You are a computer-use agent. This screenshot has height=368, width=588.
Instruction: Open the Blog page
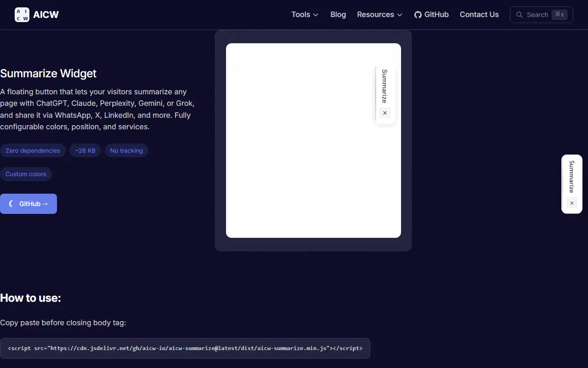coord(338,15)
